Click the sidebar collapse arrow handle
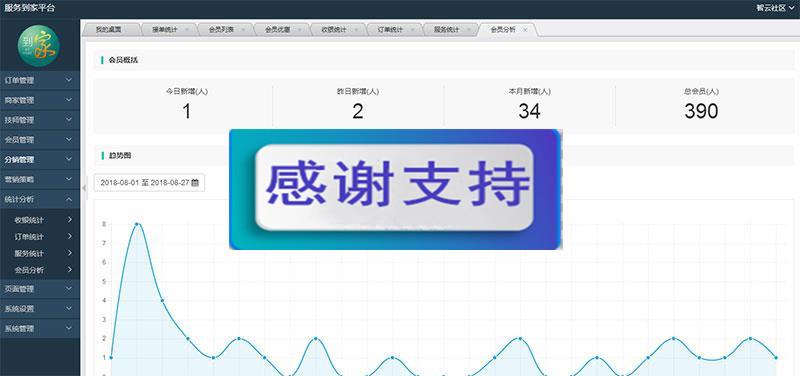The height and width of the screenshot is (376, 800). click(84, 188)
